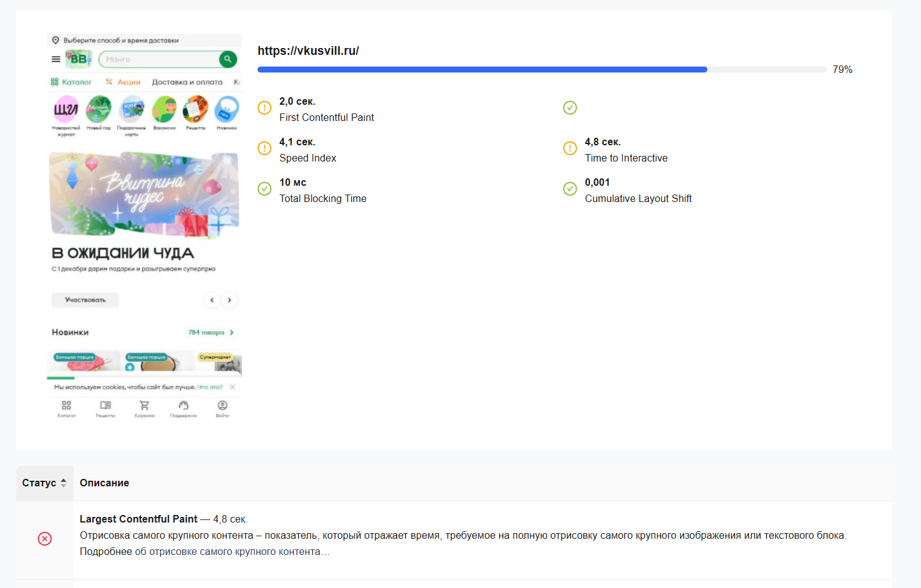This screenshot has height=588, width=921.
Task: Click the Largest Contentful Paint heading in the table
Action: [x=138, y=519]
